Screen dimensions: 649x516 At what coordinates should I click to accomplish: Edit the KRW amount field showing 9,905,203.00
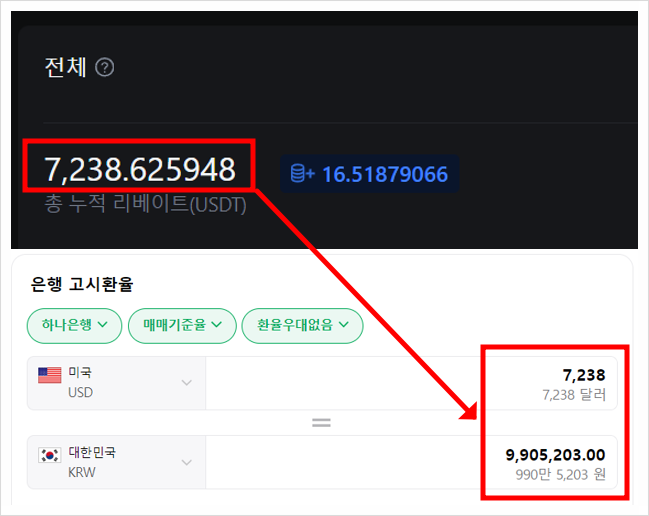(x=411, y=462)
